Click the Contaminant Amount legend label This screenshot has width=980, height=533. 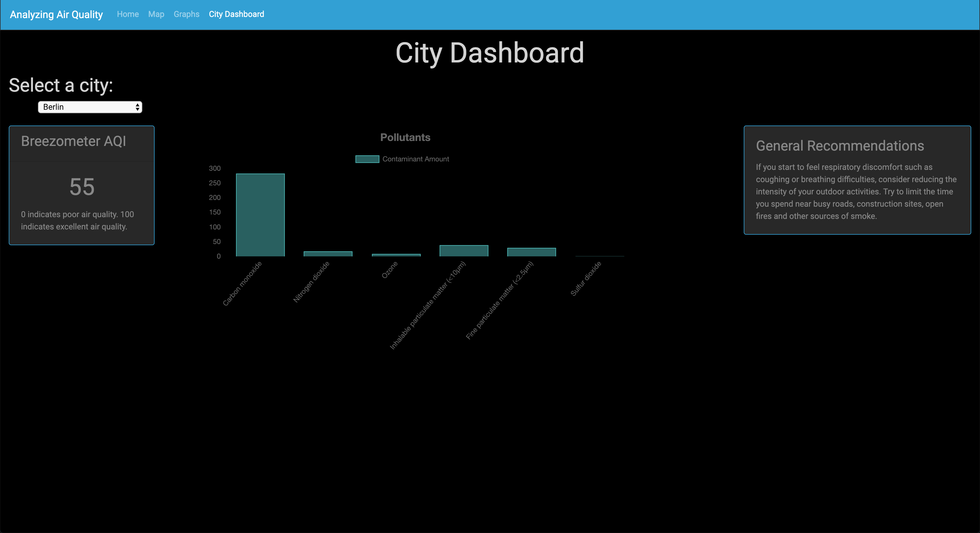416,159
